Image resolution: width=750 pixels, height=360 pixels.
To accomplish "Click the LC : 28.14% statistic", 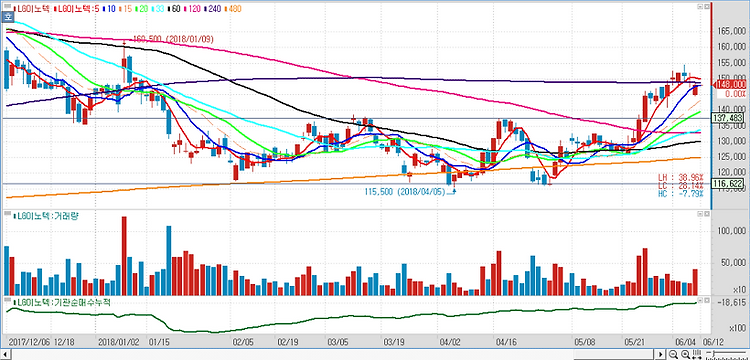I will tap(682, 185).
